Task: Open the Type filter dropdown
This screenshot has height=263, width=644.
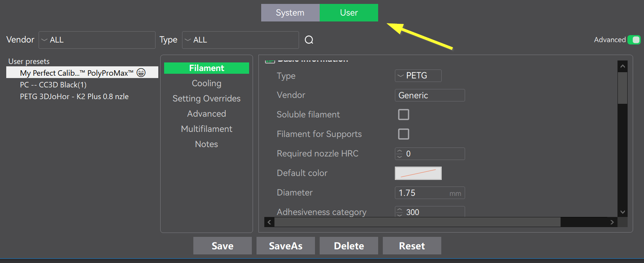Action: click(x=241, y=40)
